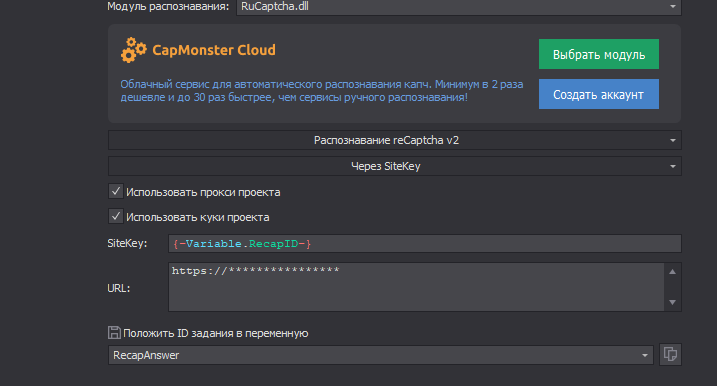Click the save disk icon near Положить ID
Viewport: 717px width, 386px height.
(x=114, y=333)
